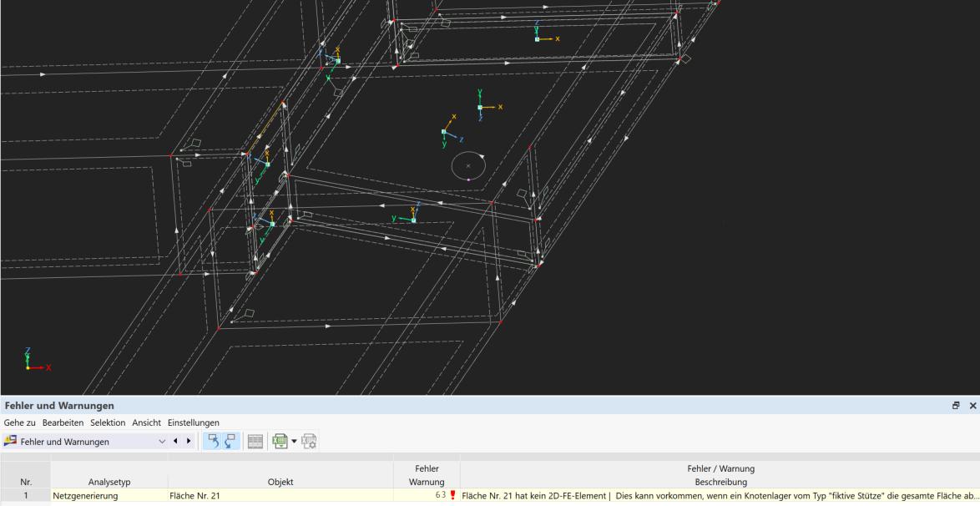Open the Ansicht menu
The image size is (980, 506).
146,423
